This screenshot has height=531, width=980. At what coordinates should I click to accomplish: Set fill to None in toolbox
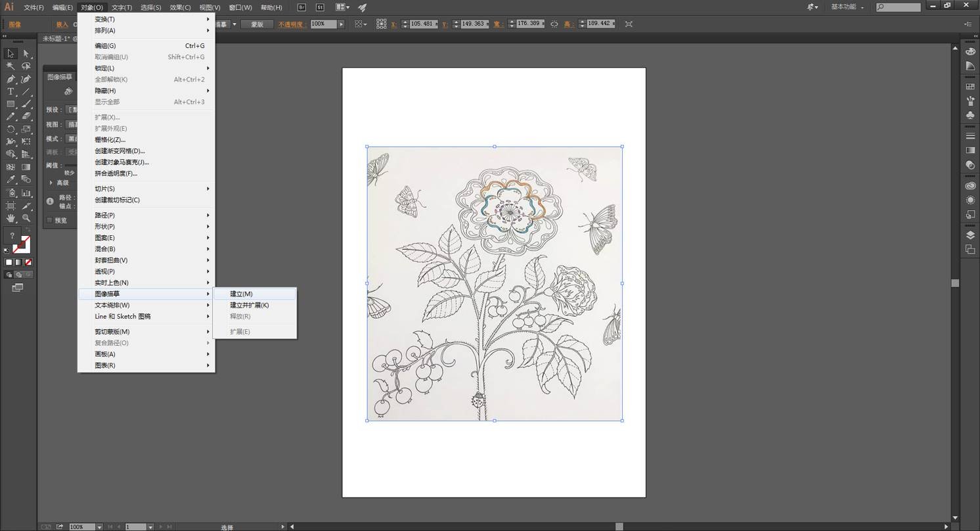(28, 262)
